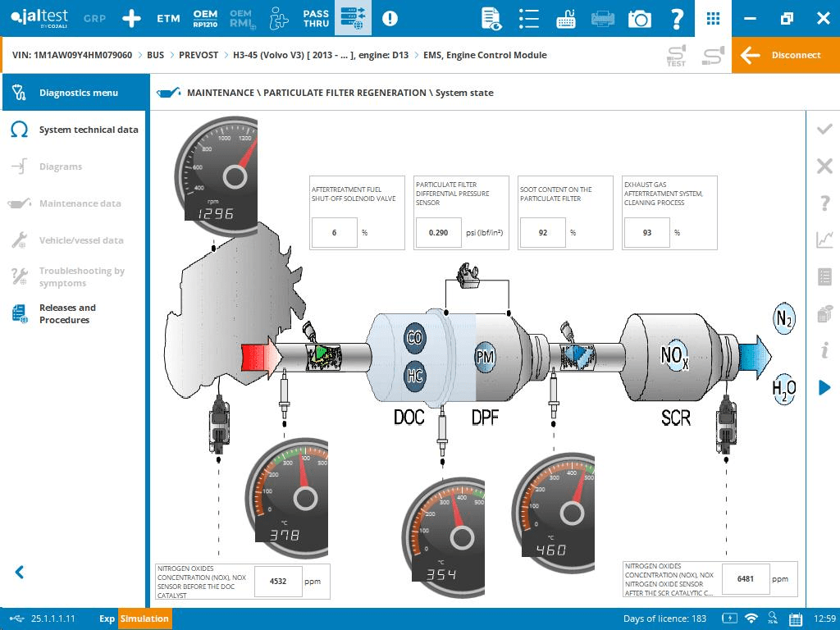Collapse the left sidebar with chevron arrow
The width and height of the screenshot is (840, 630).
tap(20, 573)
